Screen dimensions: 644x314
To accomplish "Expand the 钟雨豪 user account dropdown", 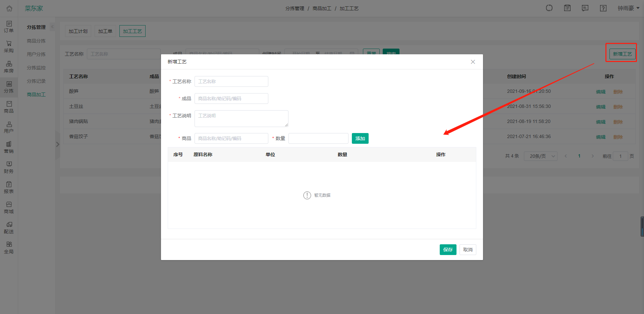I will [628, 8].
